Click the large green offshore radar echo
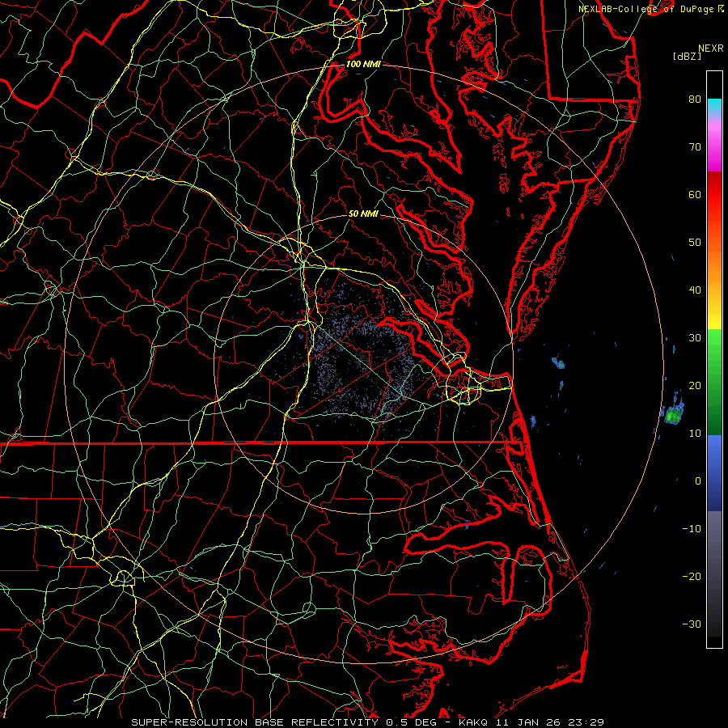Image resolution: width=728 pixels, height=728 pixels. 674,415
